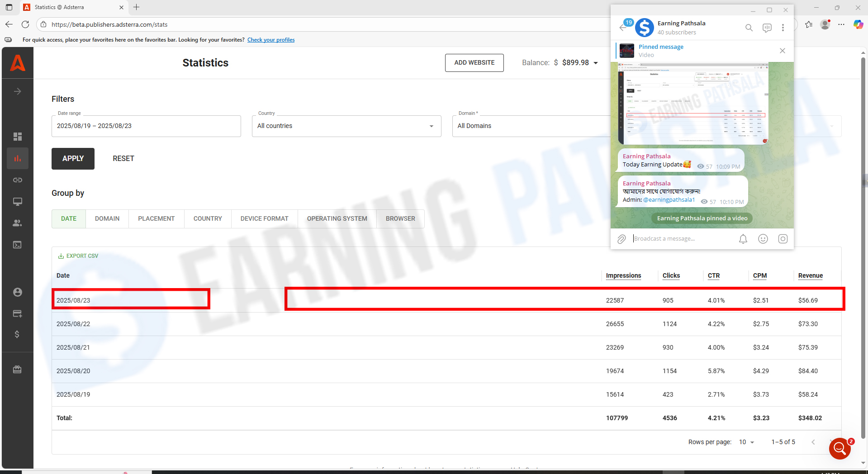Click the attach file paperclip icon
This screenshot has width=868, height=474.
(x=621, y=239)
